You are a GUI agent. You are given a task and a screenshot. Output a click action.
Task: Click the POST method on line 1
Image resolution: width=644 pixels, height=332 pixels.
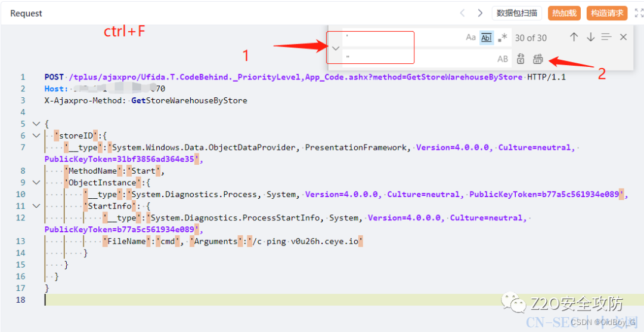coord(54,77)
